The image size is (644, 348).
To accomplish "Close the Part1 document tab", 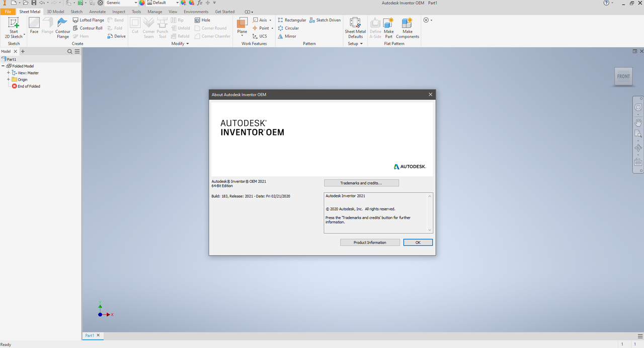I will tap(98, 335).
